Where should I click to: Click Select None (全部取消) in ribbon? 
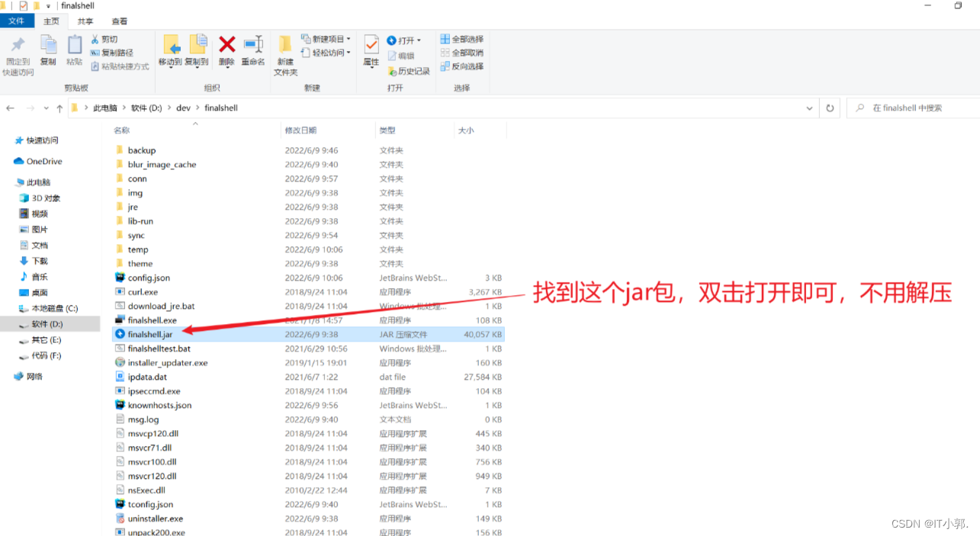[461, 53]
